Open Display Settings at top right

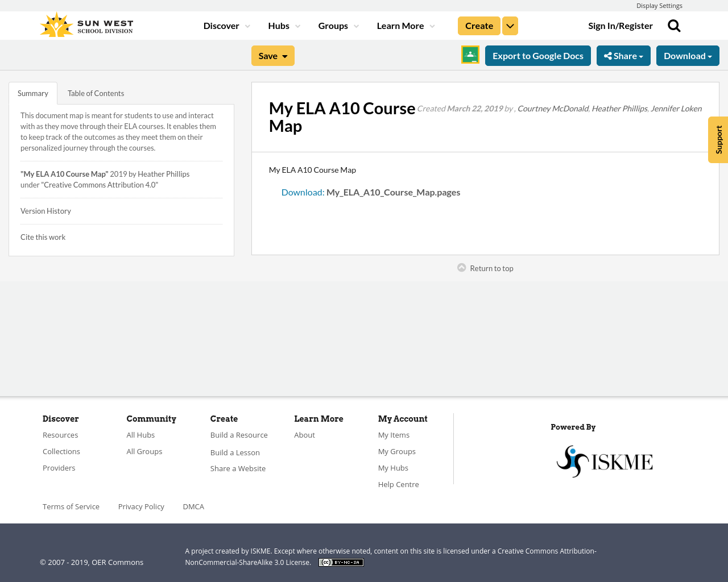click(x=659, y=5)
